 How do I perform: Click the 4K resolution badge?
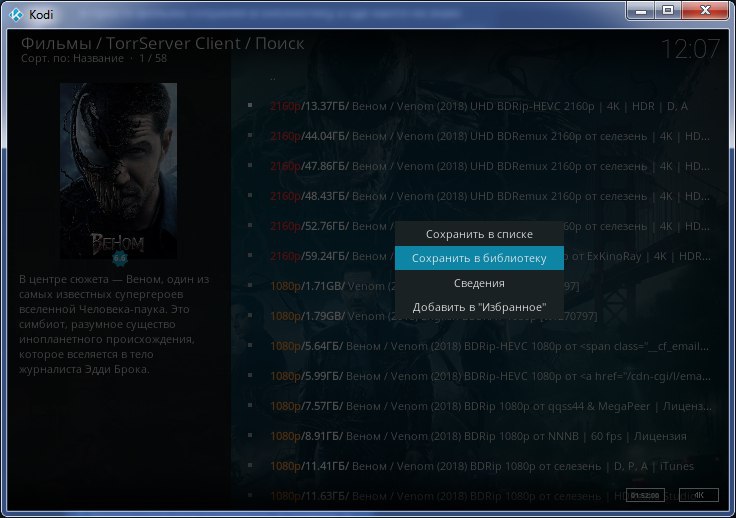point(698,495)
